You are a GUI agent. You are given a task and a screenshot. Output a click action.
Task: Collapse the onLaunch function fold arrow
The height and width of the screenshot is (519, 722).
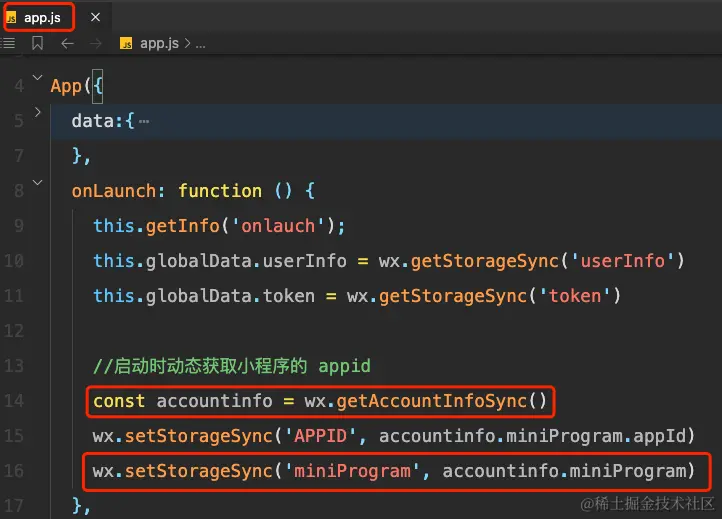click(38, 183)
